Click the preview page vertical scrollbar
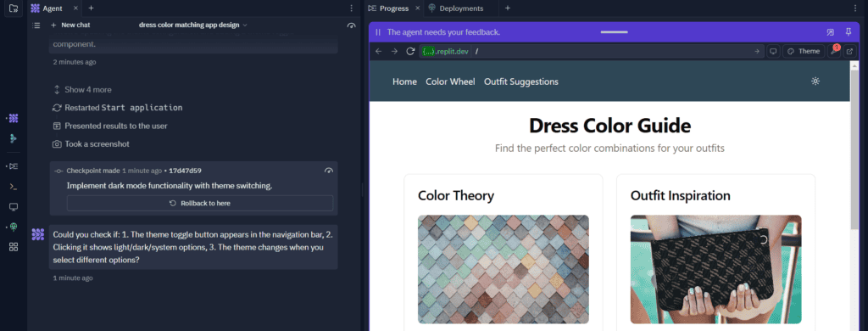Viewport: 868px width, 331px height. (x=854, y=149)
